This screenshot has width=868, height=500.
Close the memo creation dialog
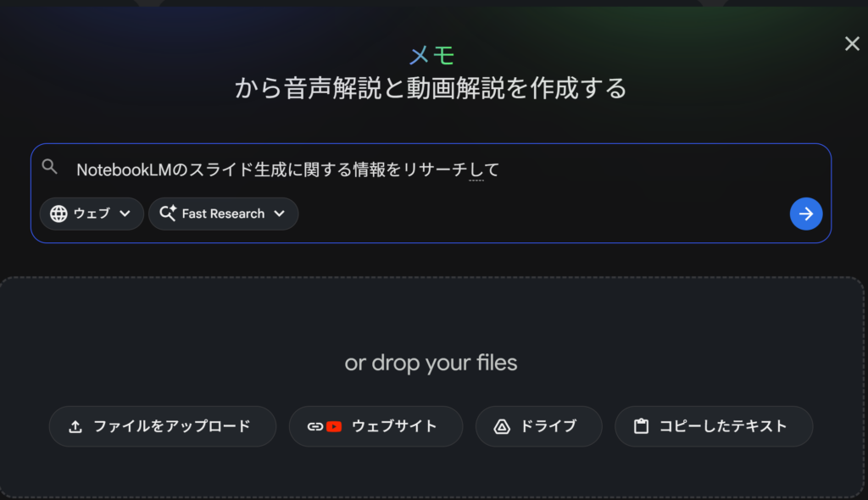tap(852, 43)
